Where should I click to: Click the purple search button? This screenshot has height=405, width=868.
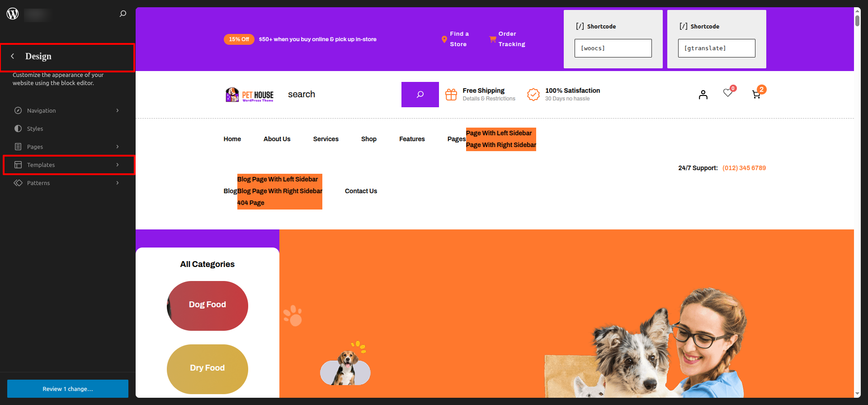[420, 95]
